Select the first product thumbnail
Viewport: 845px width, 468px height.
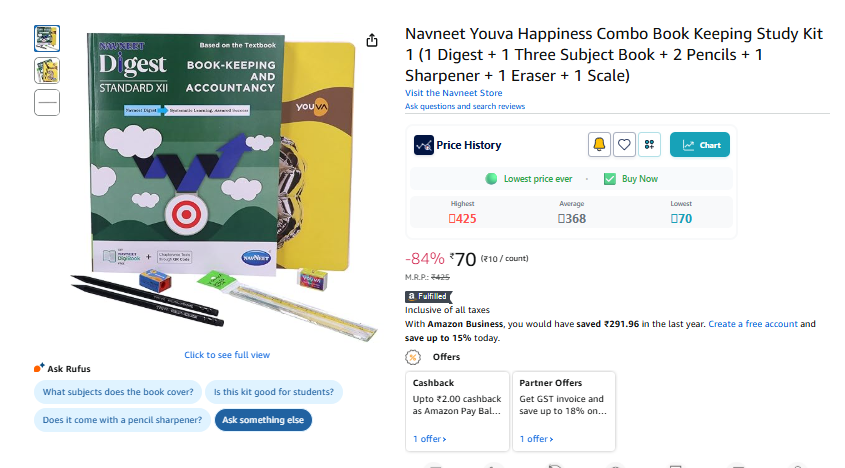[x=47, y=39]
